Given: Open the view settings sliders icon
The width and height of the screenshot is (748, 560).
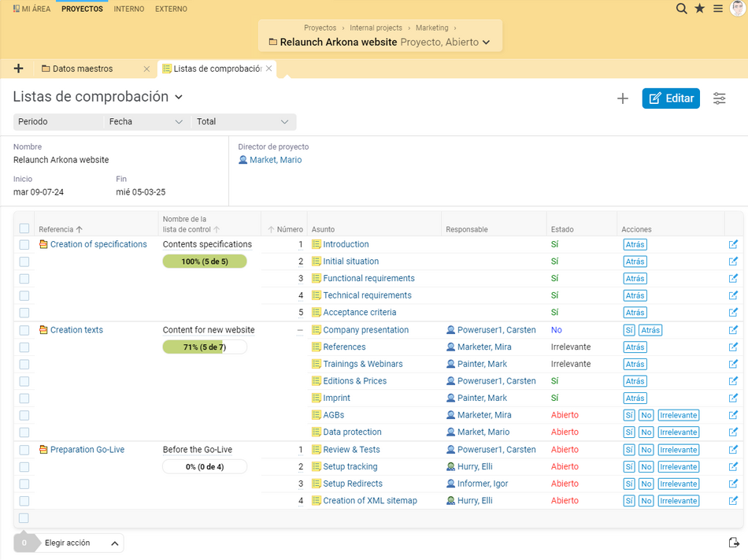Looking at the screenshot, I should click(x=719, y=98).
